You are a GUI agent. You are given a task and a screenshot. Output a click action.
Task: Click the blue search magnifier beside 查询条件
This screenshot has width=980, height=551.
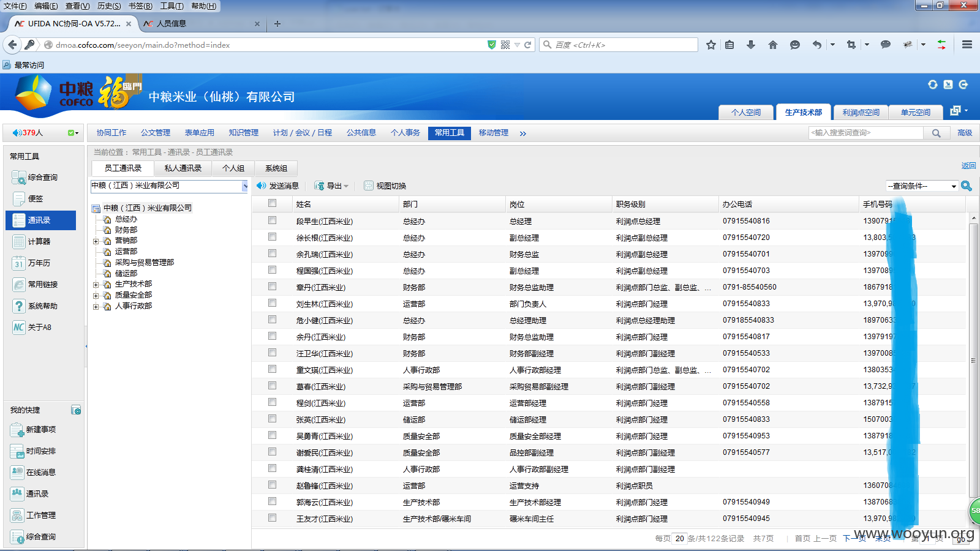[x=967, y=186]
